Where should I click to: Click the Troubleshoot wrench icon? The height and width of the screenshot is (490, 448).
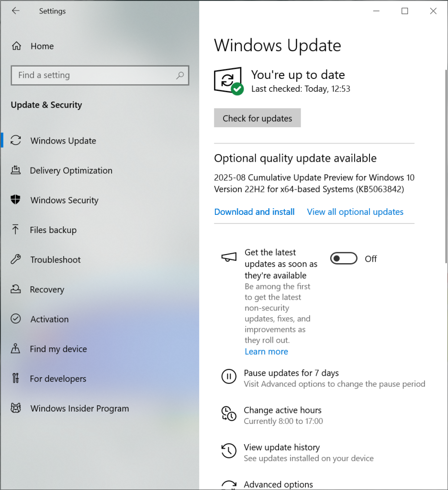pos(16,259)
